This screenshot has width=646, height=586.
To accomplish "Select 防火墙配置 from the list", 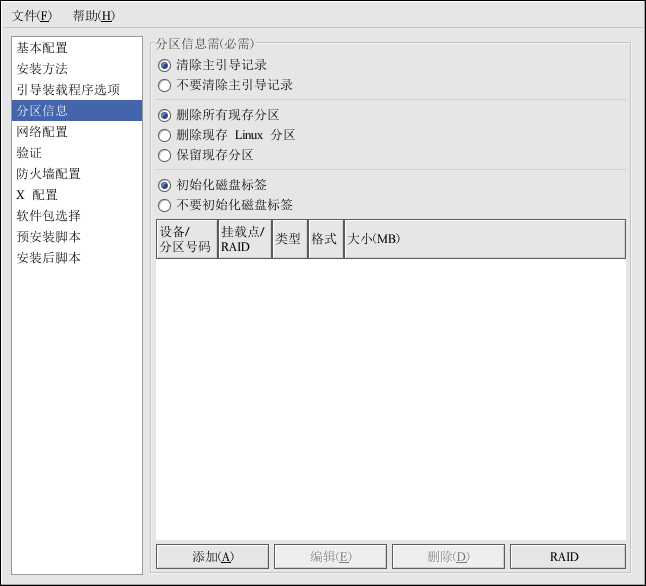I will 48,173.
